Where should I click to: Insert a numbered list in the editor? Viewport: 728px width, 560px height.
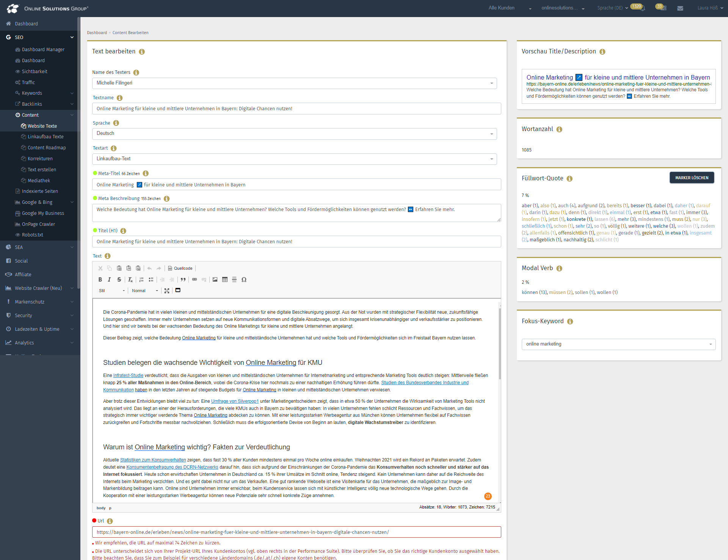pyautogui.click(x=141, y=280)
